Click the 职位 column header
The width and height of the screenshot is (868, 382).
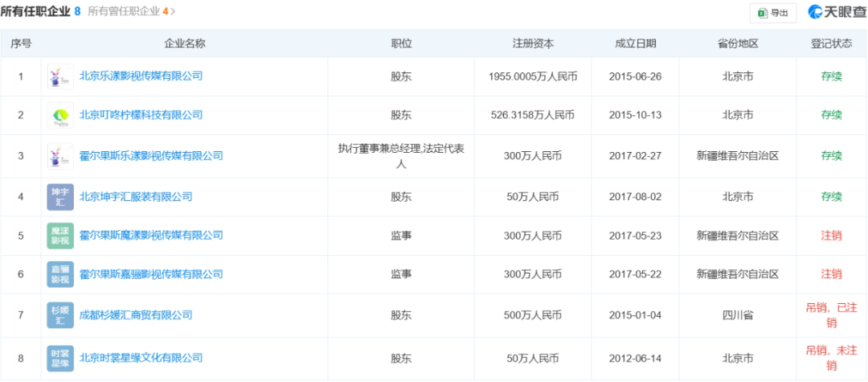tap(401, 43)
